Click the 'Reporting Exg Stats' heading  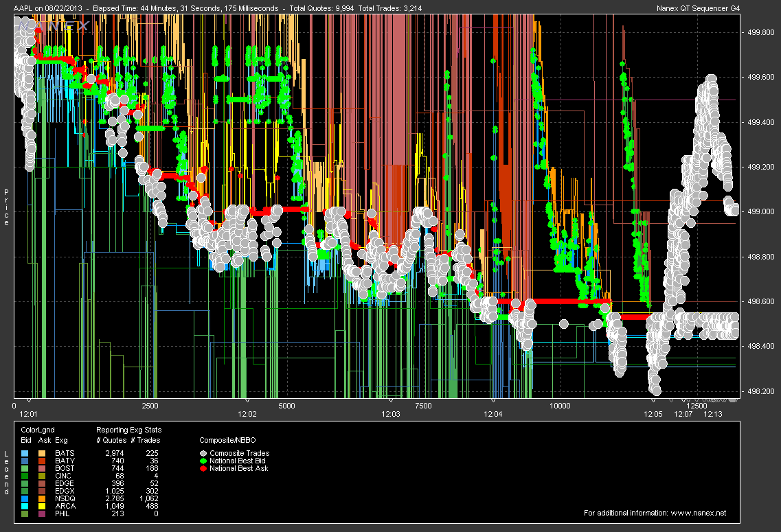129,430
